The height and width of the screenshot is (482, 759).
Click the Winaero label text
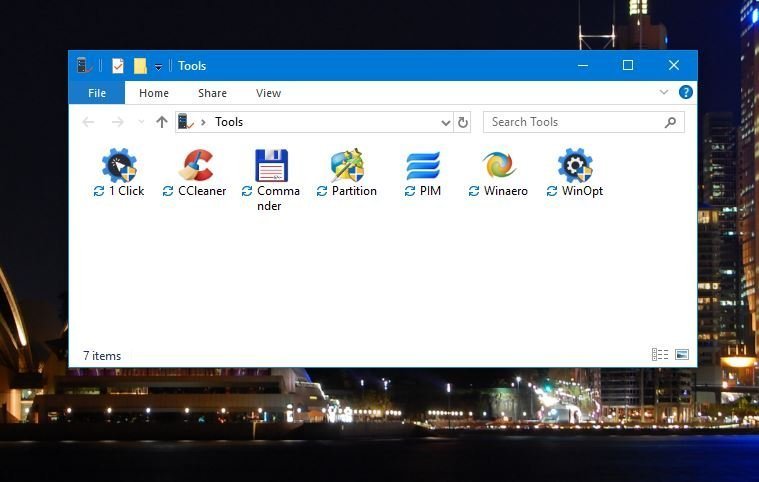[x=505, y=191]
